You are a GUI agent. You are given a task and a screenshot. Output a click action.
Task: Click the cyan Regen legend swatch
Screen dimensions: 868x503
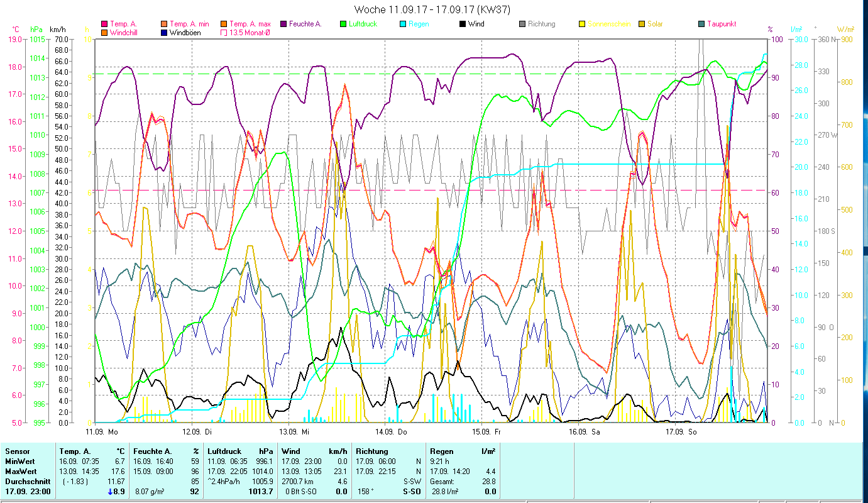pyautogui.click(x=403, y=24)
